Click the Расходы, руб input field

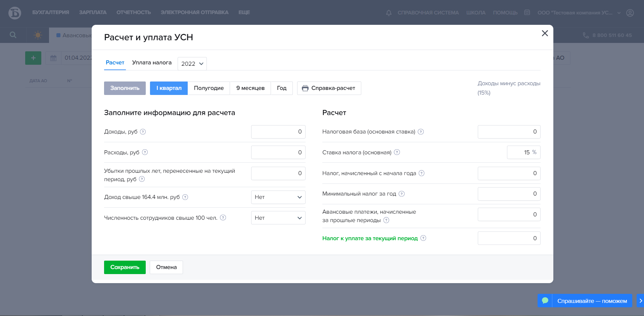(278, 152)
